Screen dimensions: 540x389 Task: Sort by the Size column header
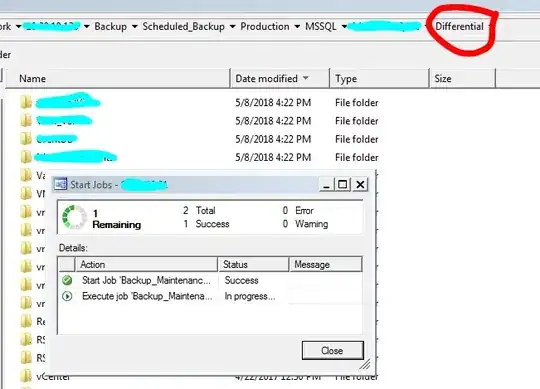pyautogui.click(x=462, y=78)
